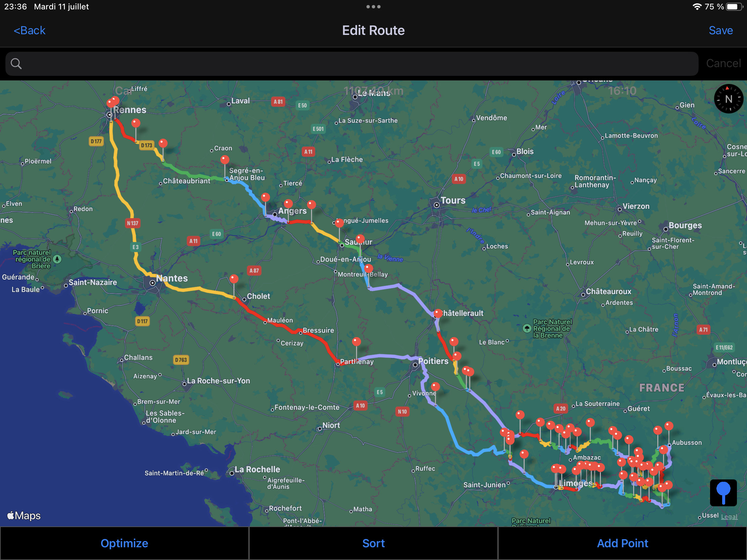The image size is (747, 560).
Task: Tap the A20 highway shield
Action: 561,409
